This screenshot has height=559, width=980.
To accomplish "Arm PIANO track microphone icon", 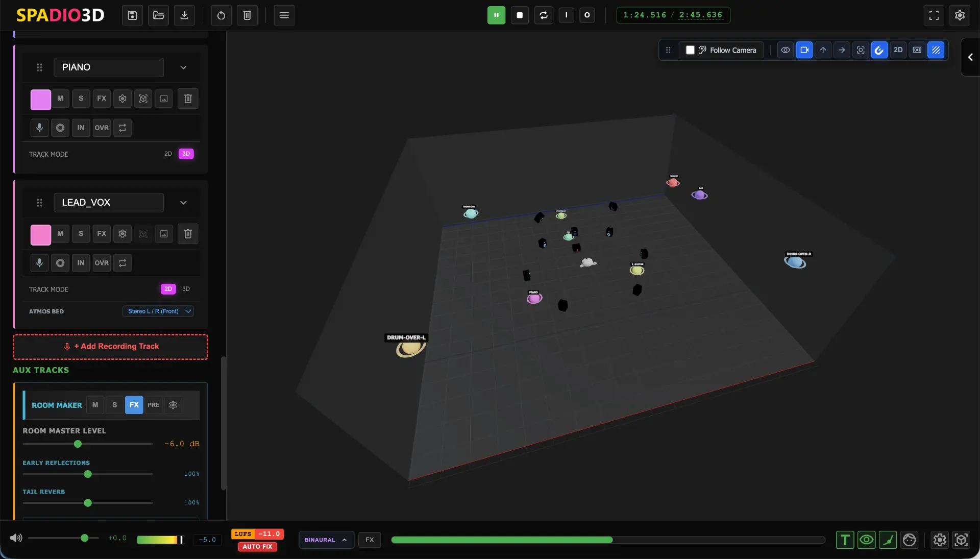I will click(39, 128).
